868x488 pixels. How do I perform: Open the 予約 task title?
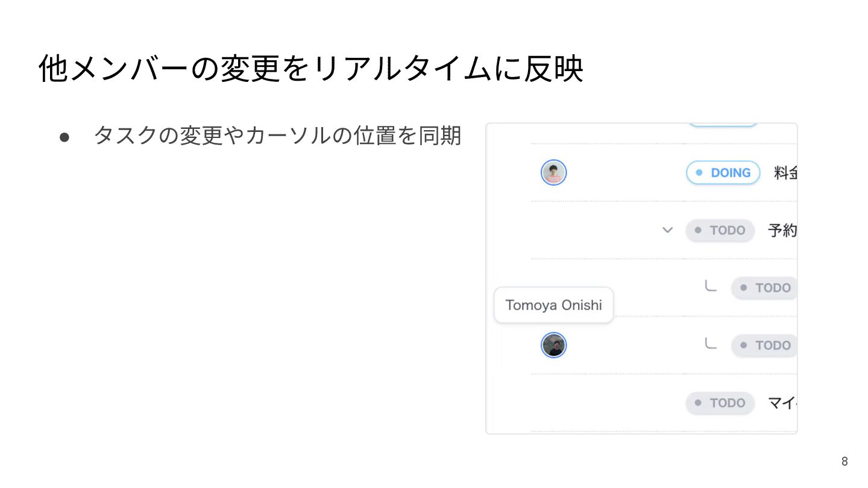click(x=782, y=230)
